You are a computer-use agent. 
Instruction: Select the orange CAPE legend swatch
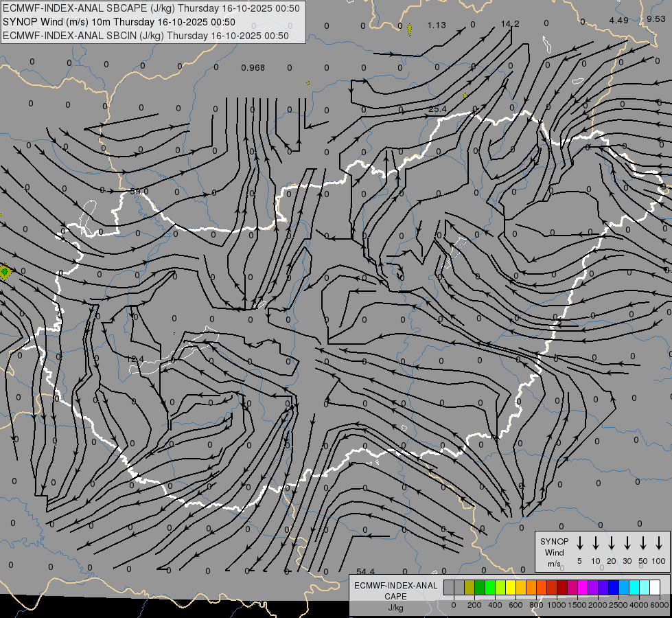(531, 587)
